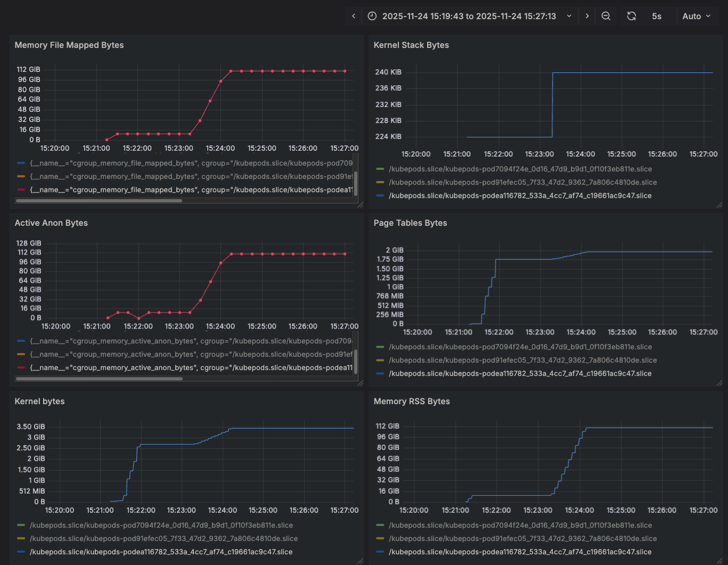Click resize handle of Page Tables Bytes panel
Viewport: 728px width, 565px height.
pos(719,383)
